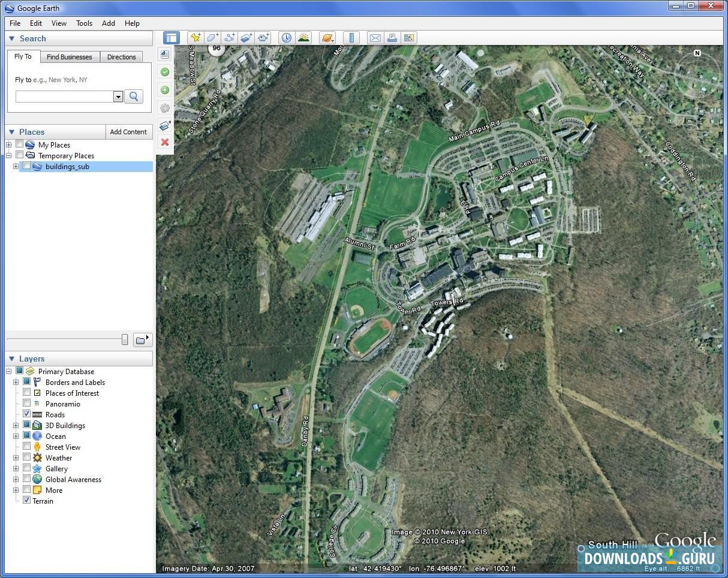Open the Add menu

[109, 23]
